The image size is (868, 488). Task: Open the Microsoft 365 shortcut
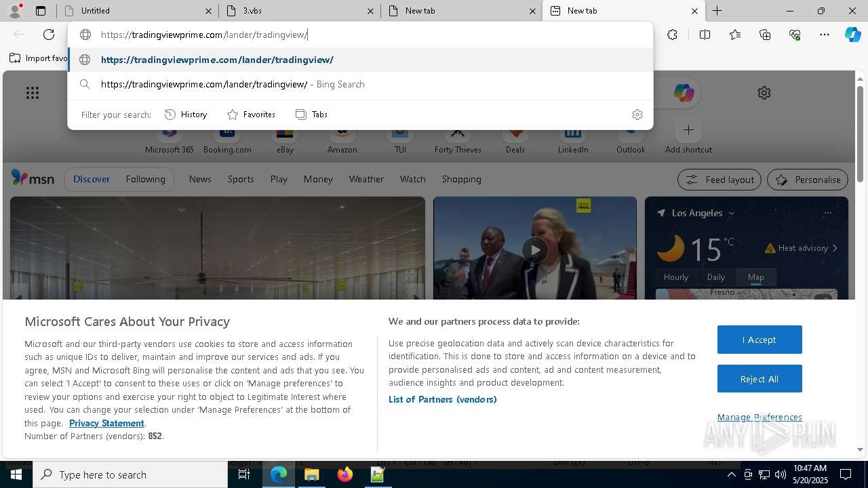[x=170, y=141]
